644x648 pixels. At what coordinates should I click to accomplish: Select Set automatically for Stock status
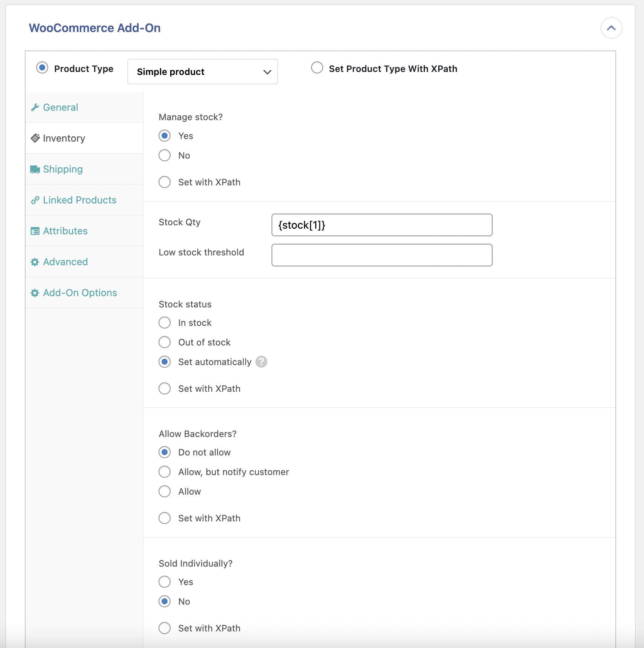coord(165,362)
